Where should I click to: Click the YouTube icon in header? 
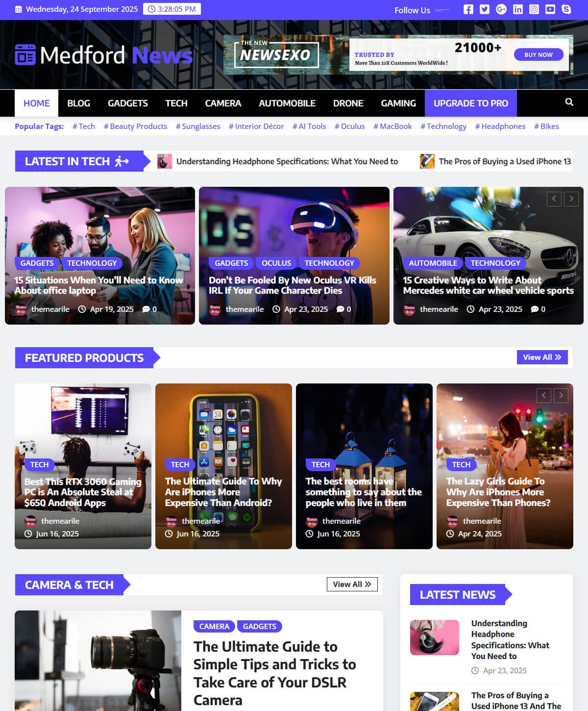(550, 9)
